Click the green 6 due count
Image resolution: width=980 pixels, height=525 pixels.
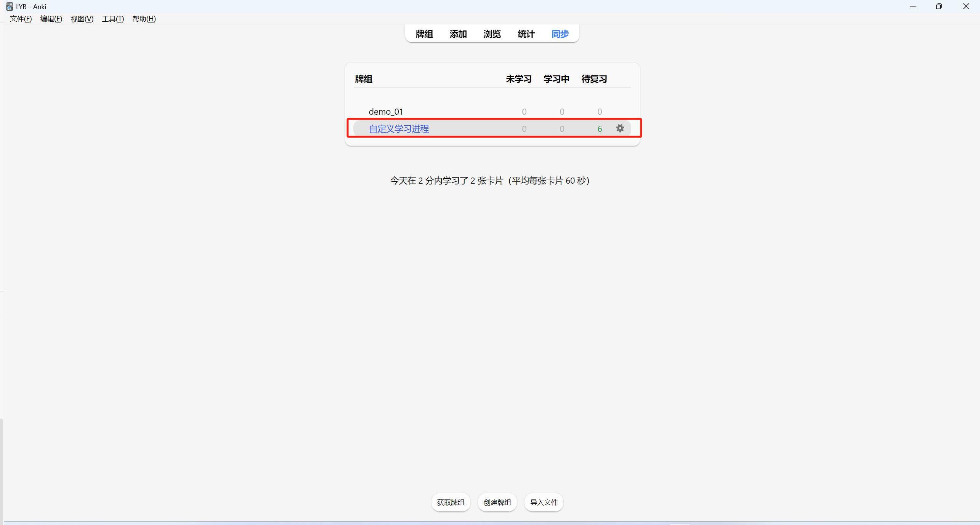[599, 129]
